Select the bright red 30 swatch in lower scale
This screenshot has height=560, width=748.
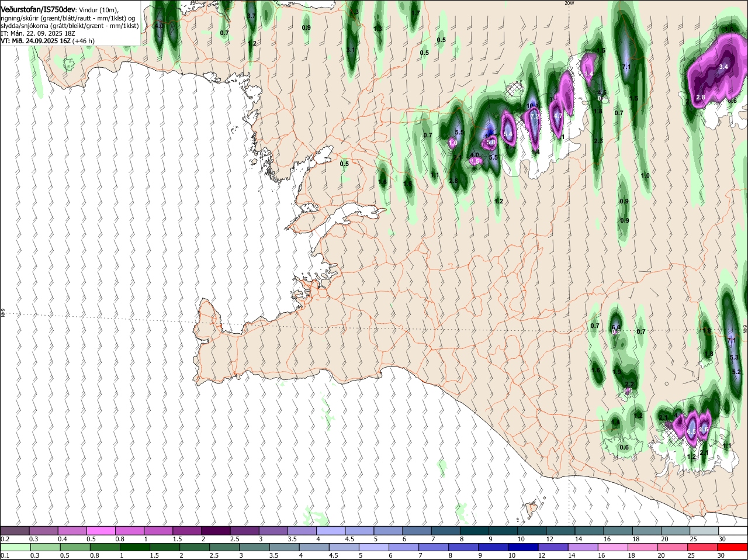[x=733, y=547]
